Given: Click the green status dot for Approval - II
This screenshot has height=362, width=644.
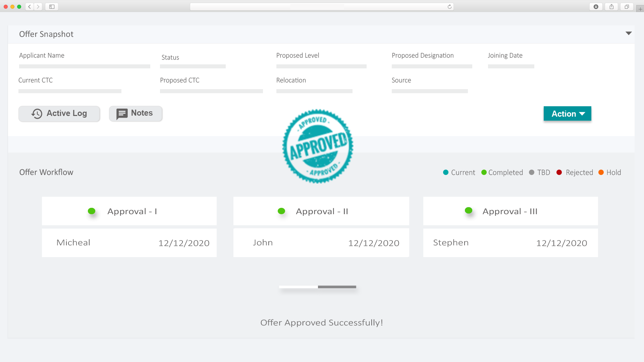Looking at the screenshot, I should point(281,211).
